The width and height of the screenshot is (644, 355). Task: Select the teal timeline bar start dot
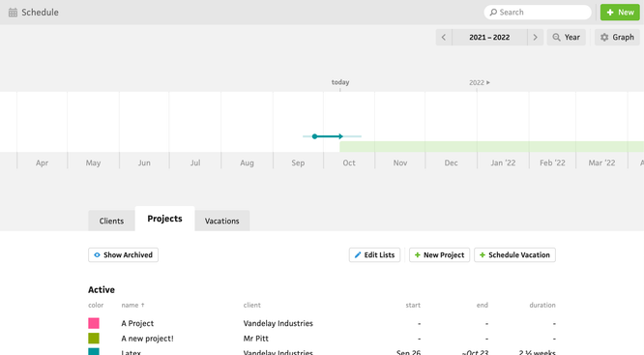pyautogui.click(x=314, y=136)
